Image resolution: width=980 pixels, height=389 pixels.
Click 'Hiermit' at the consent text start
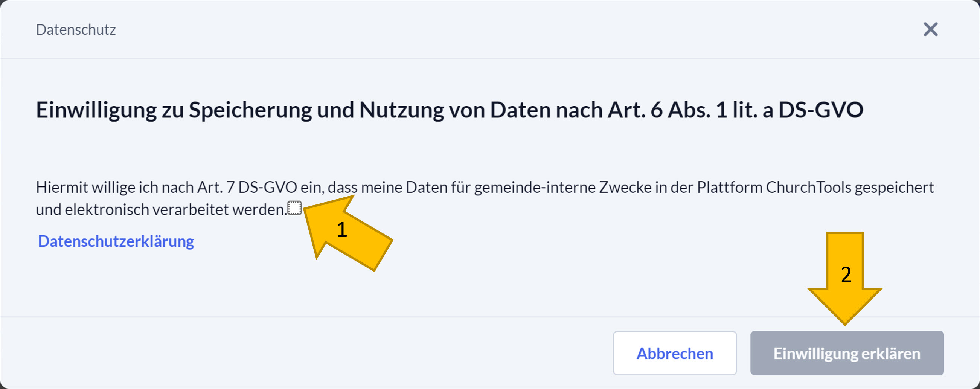[62, 187]
